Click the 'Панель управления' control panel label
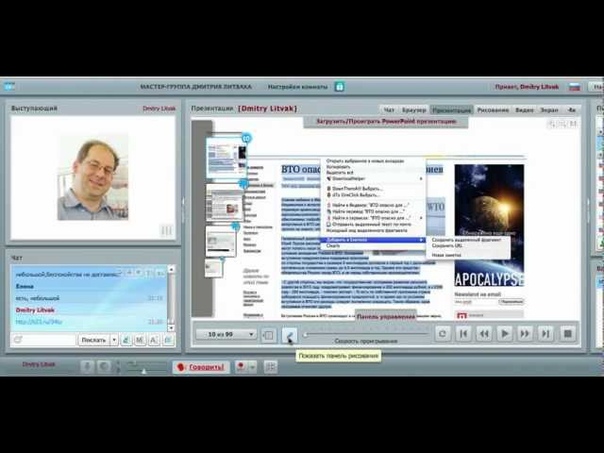The width and height of the screenshot is (604, 453). (x=386, y=317)
